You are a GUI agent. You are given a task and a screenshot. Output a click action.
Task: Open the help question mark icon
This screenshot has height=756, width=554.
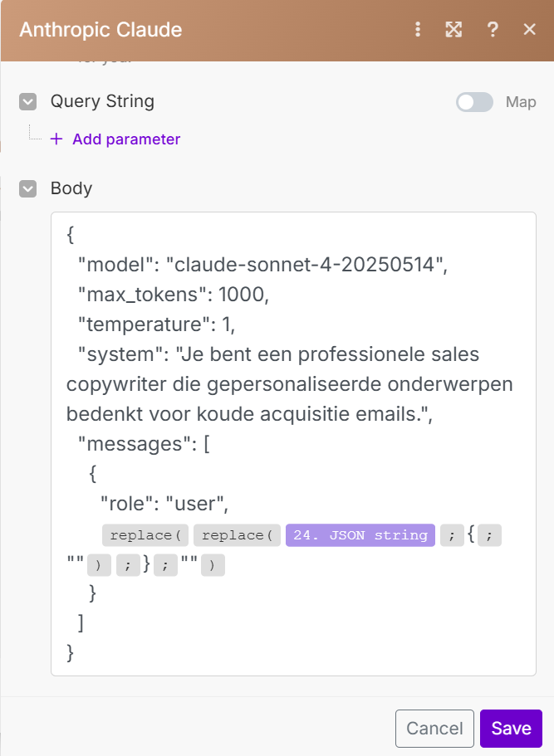[x=493, y=30]
